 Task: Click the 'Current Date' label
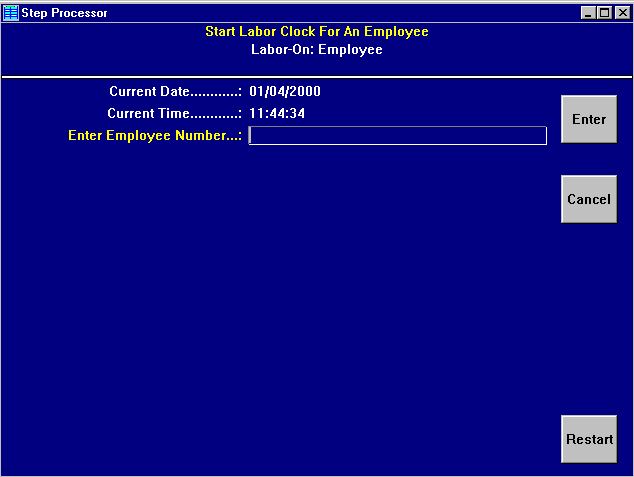click(175, 92)
